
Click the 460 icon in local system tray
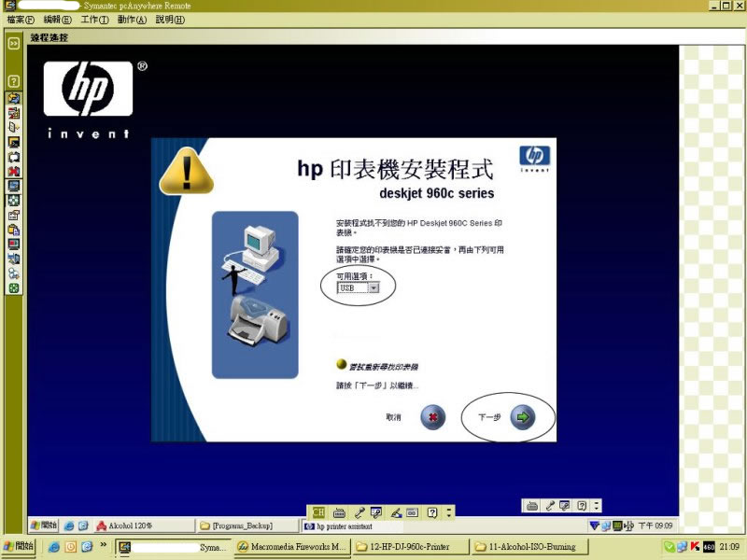[x=709, y=547]
